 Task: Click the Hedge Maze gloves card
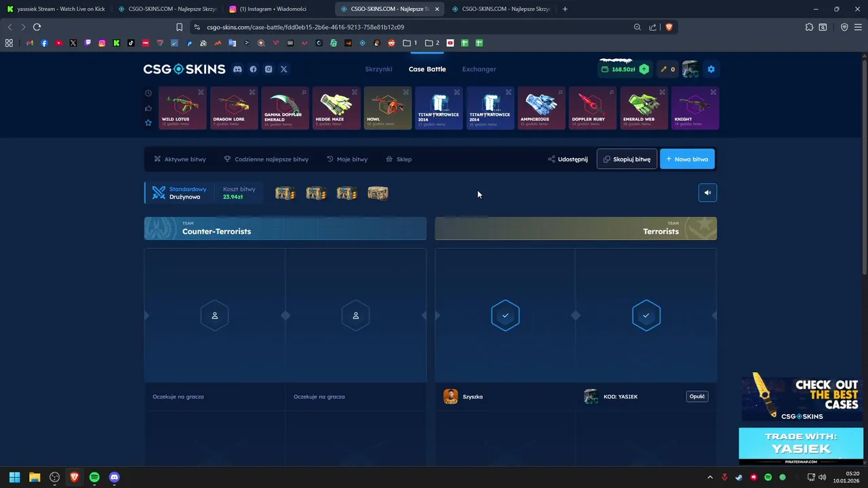[x=336, y=108]
